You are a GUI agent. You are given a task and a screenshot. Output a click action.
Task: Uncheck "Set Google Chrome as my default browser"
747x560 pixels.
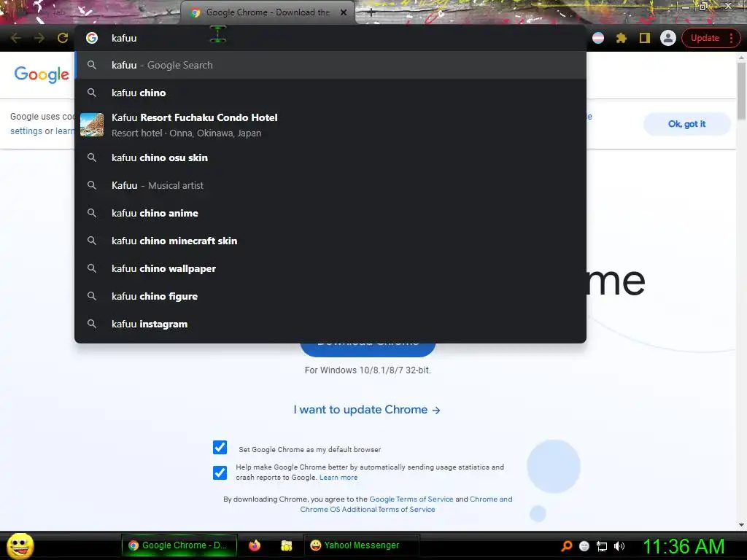click(x=220, y=448)
